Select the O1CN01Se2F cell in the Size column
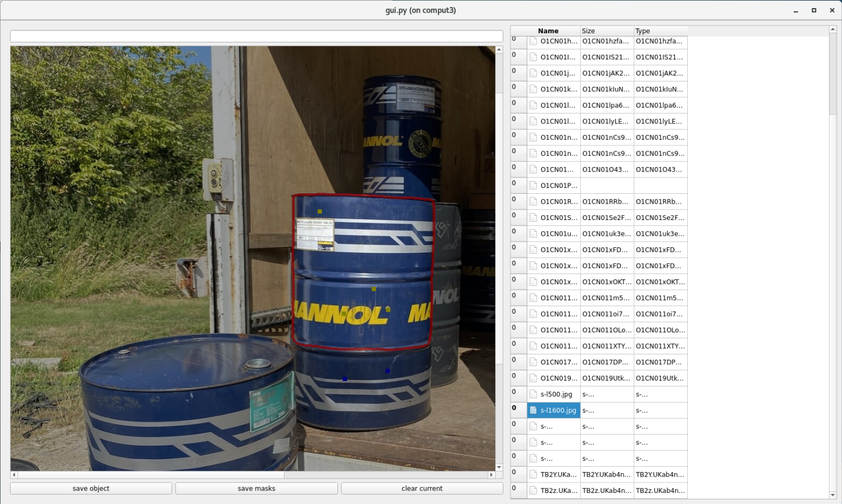Viewport: 842px width, 504px height. pos(607,218)
